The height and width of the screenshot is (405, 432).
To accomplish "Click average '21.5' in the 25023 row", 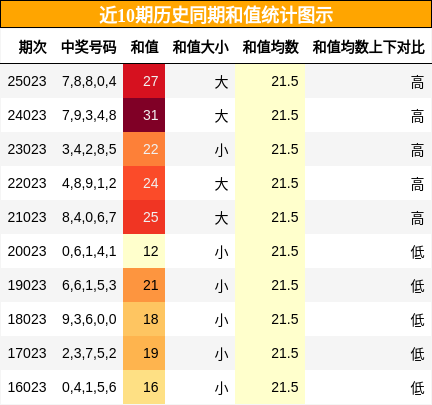I will coord(285,81).
